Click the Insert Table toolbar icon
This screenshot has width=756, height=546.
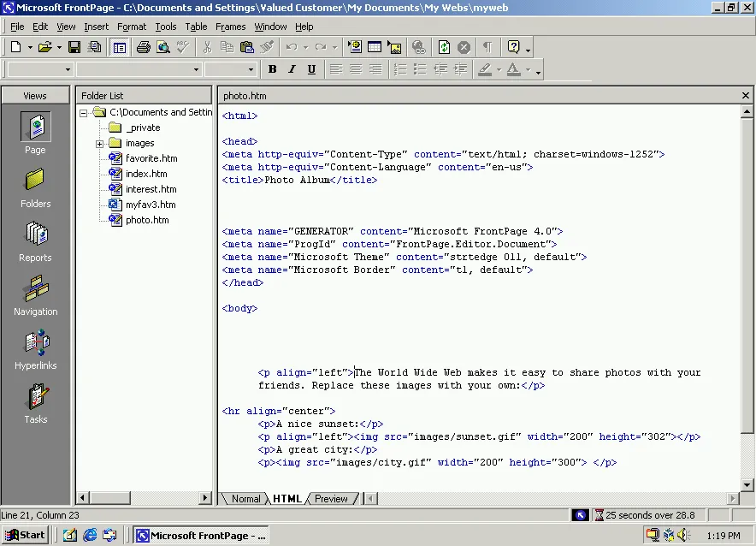374,46
